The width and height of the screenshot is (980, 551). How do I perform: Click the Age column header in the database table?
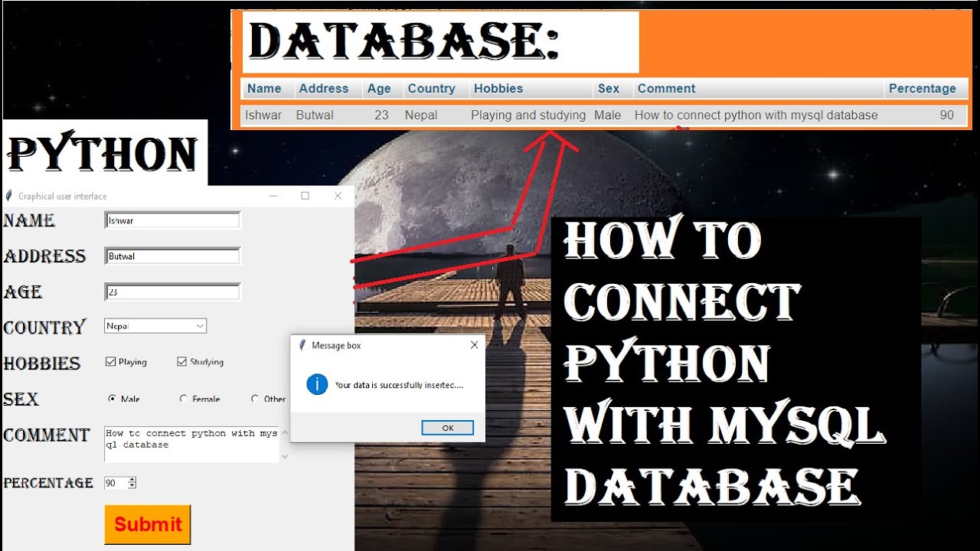pos(379,89)
